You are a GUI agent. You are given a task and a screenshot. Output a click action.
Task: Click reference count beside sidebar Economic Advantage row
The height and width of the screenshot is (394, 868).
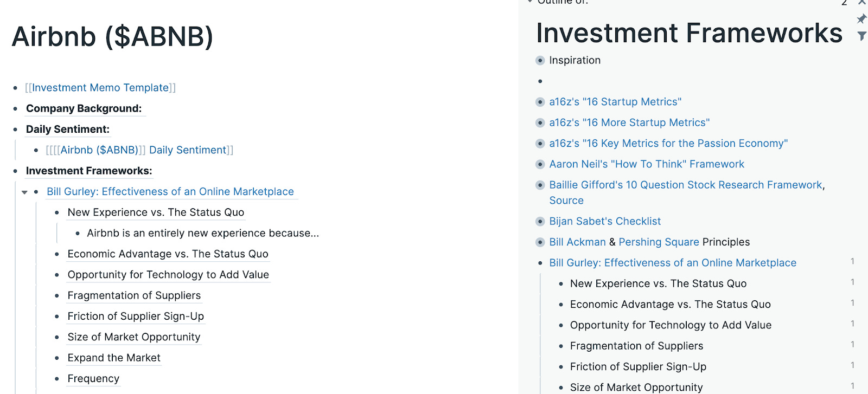click(852, 303)
